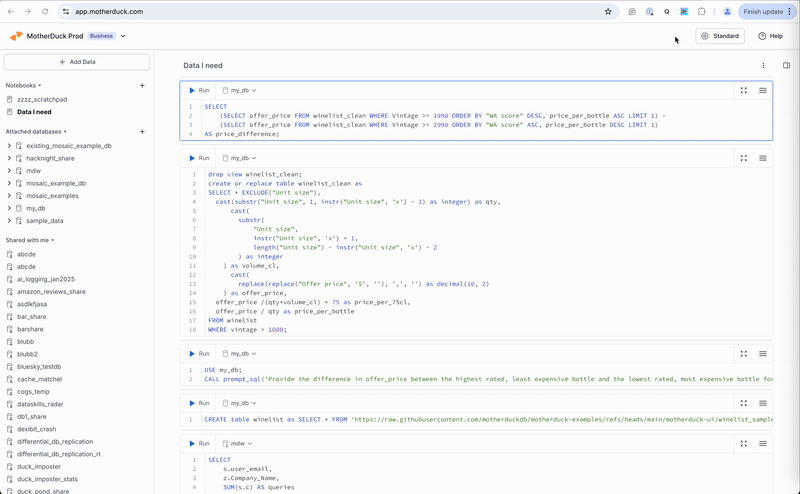Expand the sample_data database

[9, 220]
